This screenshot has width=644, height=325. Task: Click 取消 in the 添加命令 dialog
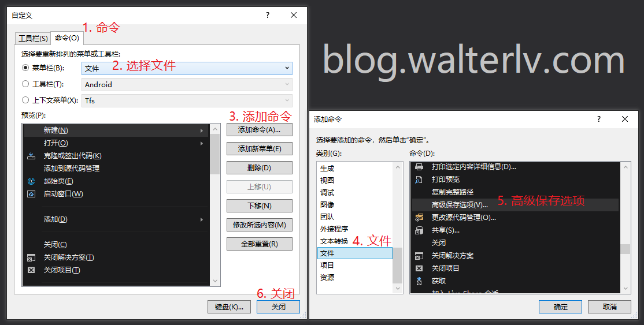609,307
